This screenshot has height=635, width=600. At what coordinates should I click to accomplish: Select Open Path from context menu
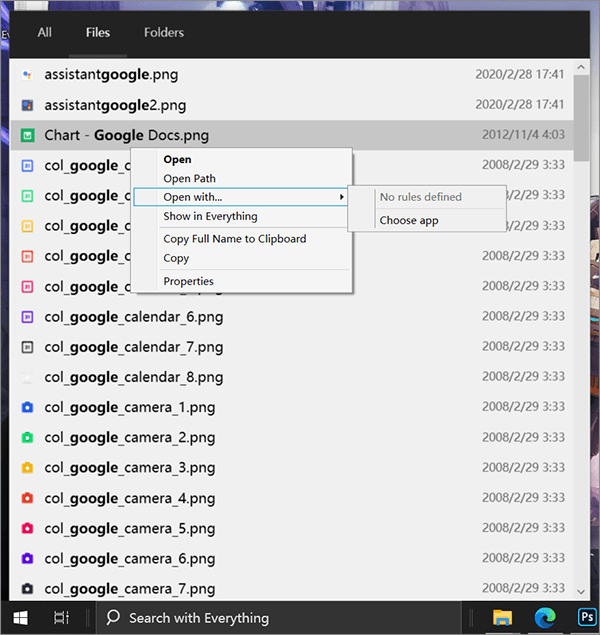click(x=189, y=178)
